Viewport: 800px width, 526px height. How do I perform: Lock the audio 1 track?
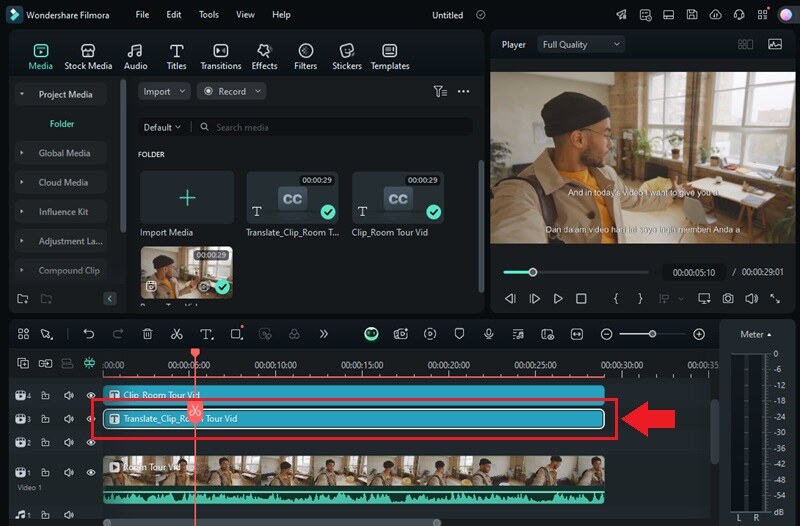click(x=45, y=515)
